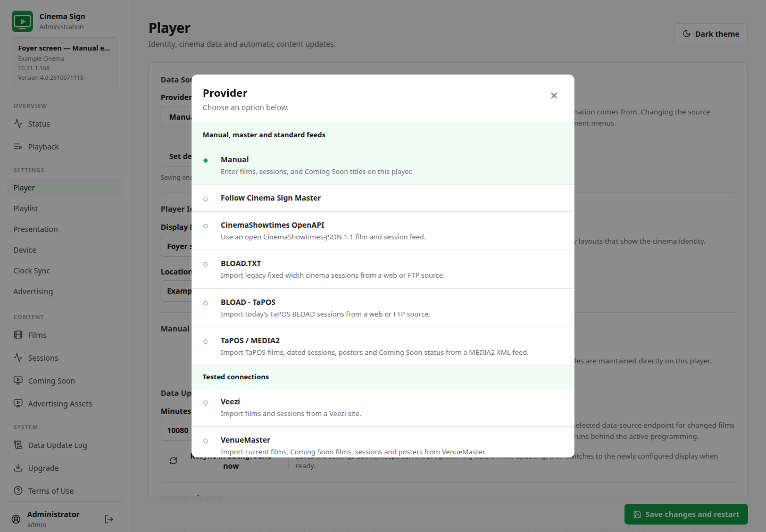Switch to Dark theme
This screenshot has width=766, height=532.
click(x=711, y=34)
